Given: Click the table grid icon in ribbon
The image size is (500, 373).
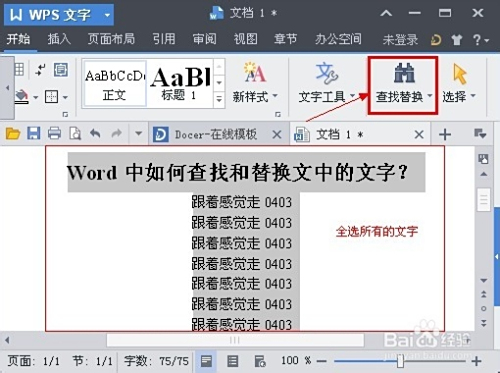Looking at the screenshot, I should click(19, 69).
